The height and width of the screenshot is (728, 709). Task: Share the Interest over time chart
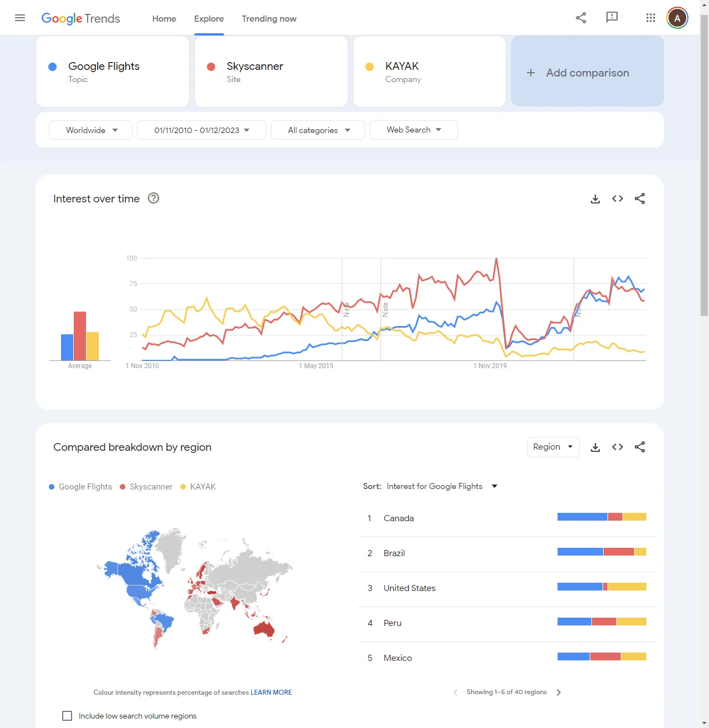640,198
